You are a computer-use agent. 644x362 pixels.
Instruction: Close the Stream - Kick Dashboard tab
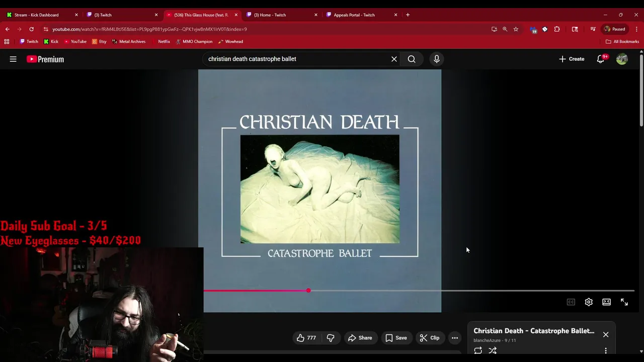tap(76, 15)
